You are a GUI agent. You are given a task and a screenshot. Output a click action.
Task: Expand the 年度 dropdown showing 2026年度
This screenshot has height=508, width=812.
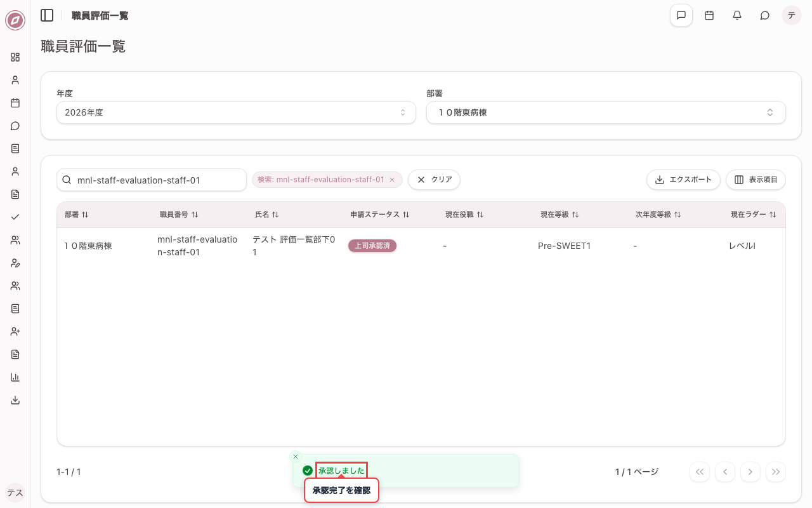point(236,112)
